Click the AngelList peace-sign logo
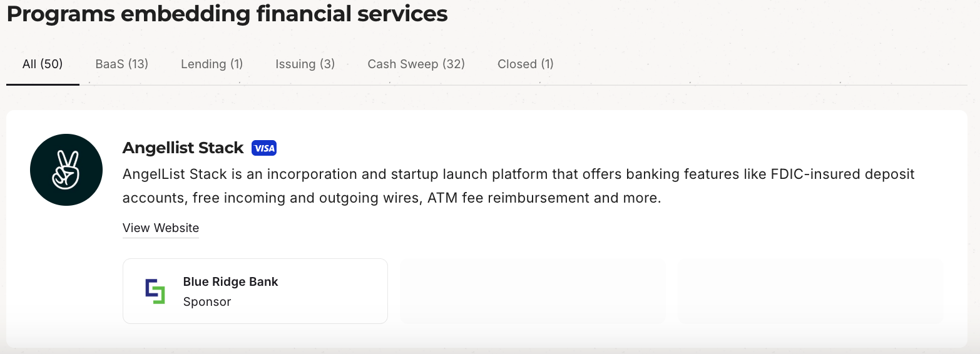 pyautogui.click(x=66, y=170)
